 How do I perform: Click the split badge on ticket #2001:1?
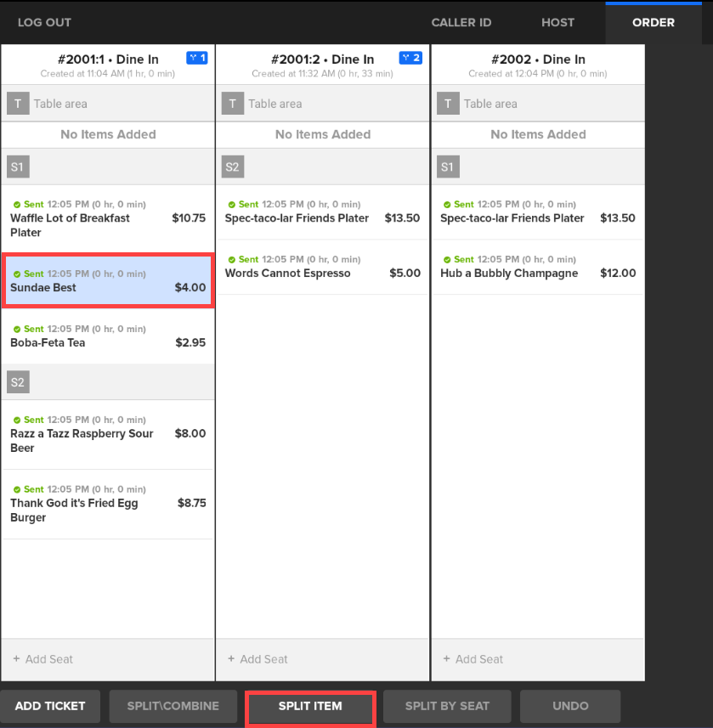pos(197,58)
